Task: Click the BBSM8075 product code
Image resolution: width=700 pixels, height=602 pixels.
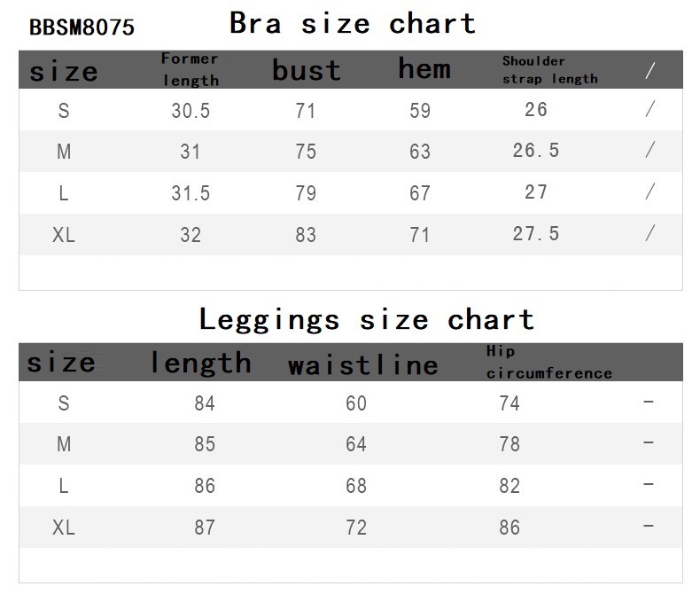Action: tap(82, 27)
